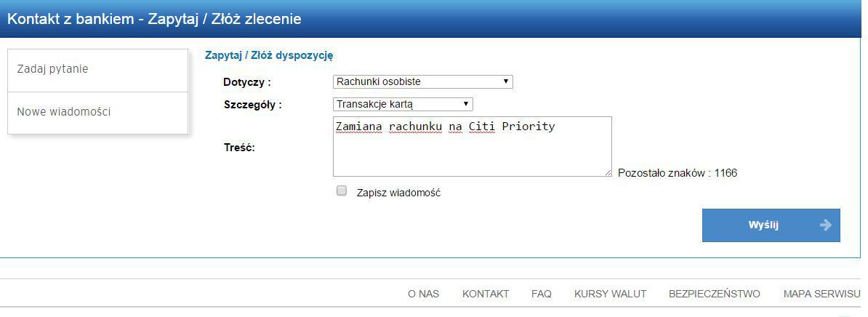Click the Zapytaj / Złóż dyspozycję heading

pyautogui.click(x=268, y=55)
